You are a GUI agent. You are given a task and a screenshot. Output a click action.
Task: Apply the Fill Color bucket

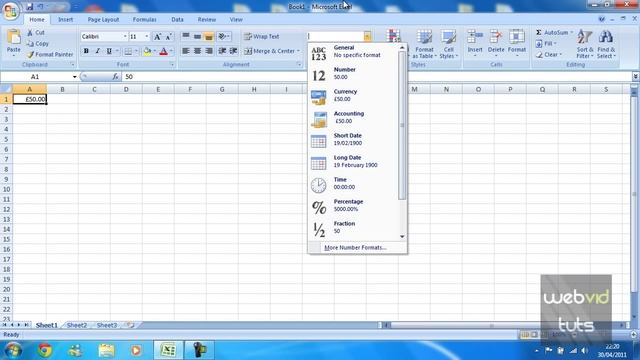point(147,51)
